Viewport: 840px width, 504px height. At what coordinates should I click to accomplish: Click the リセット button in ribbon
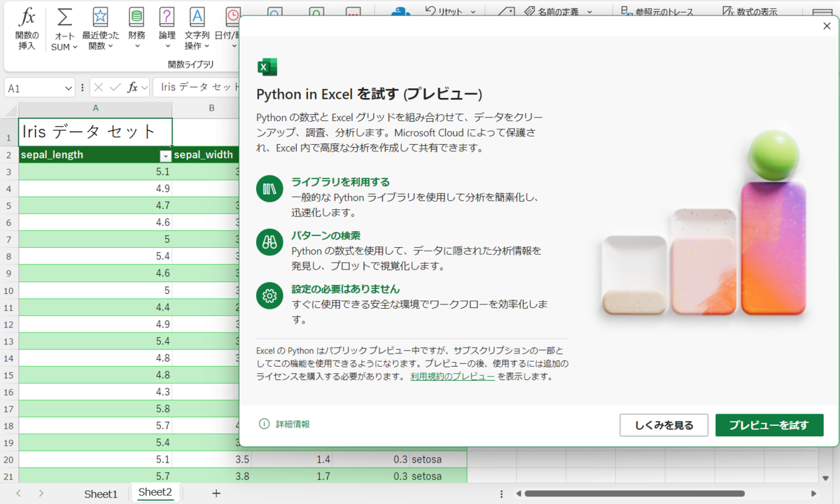click(x=446, y=10)
